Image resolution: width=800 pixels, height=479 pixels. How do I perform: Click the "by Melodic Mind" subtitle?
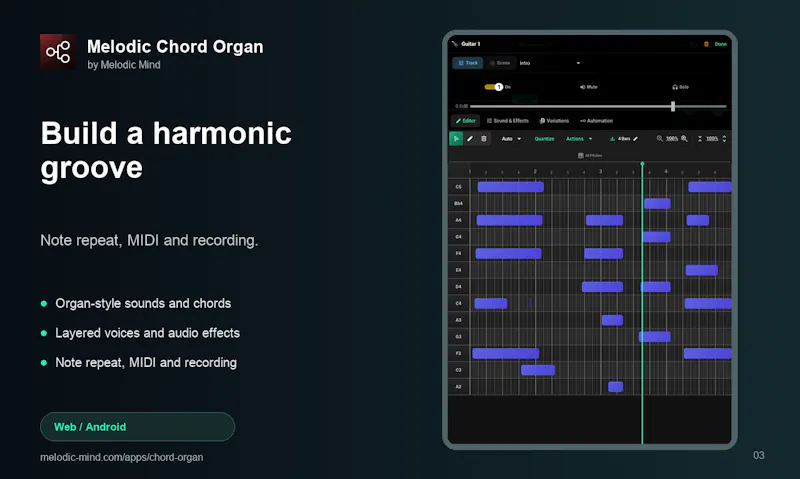(x=123, y=65)
